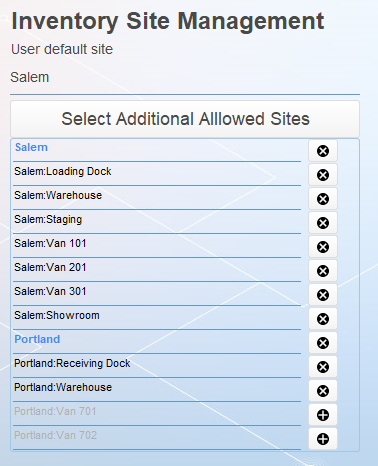Image resolution: width=378 pixels, height=466 pixels.
Task: Click the Salem:Showroom row text
Action: pos(57,315)
